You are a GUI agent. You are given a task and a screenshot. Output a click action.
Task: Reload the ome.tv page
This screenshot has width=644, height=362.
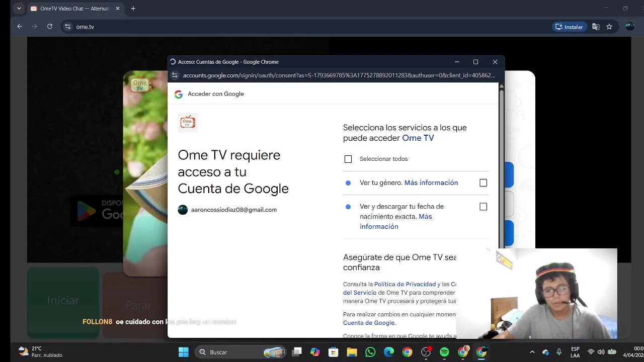(x=50, y=27)
